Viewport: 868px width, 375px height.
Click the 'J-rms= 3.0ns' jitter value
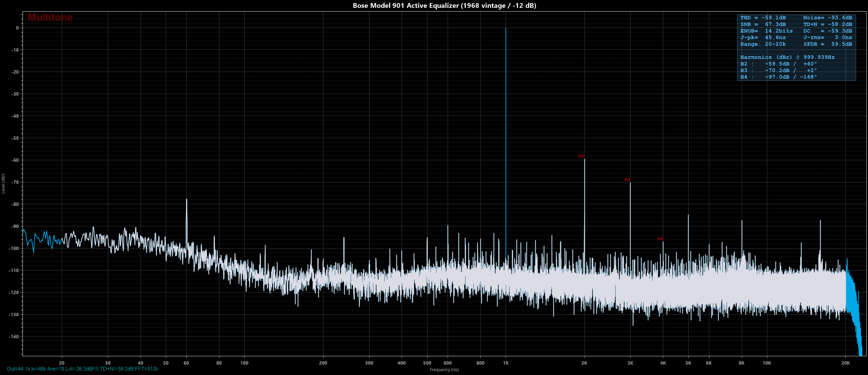827,37
